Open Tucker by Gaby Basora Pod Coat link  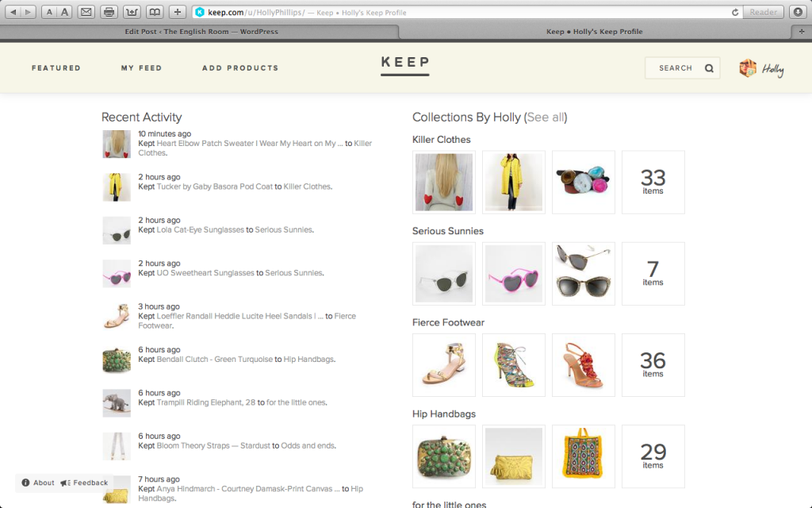click(214, 186)
